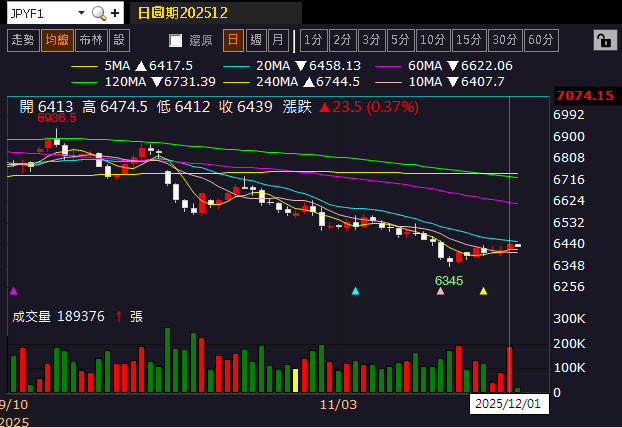Click the padlock lock icon

[603, 40]
